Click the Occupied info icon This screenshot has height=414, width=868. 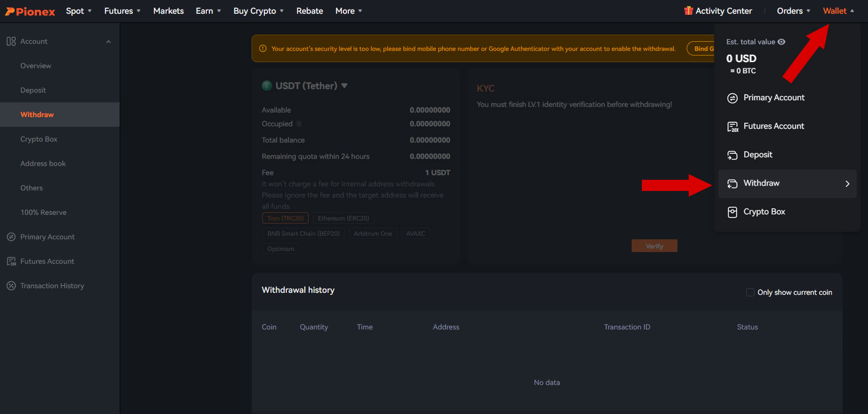pyautogui.click(x=299, y=124)
